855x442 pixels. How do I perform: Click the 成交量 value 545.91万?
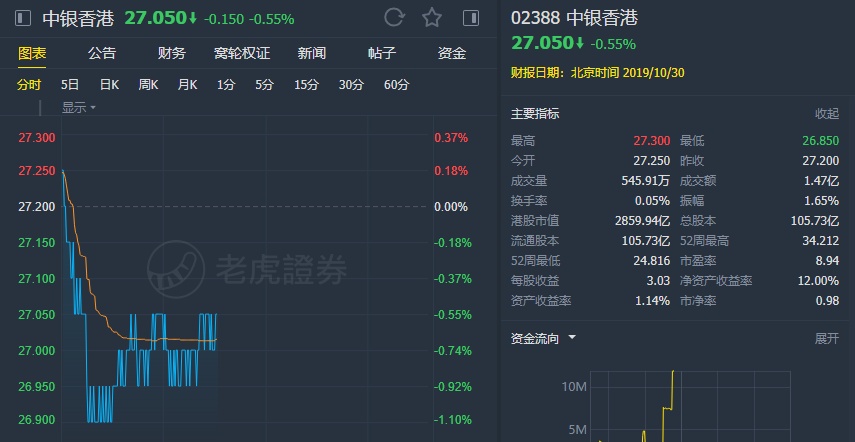646,181
